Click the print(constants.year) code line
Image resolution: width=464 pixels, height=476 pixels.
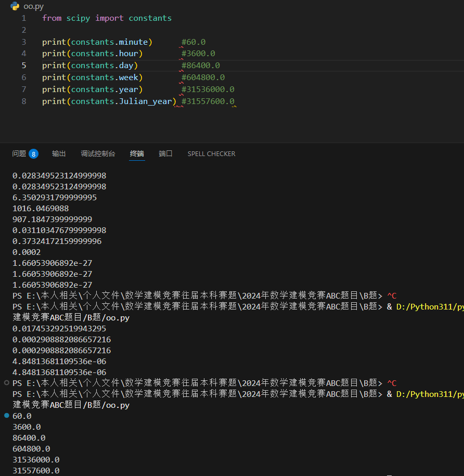pos(92,89)
